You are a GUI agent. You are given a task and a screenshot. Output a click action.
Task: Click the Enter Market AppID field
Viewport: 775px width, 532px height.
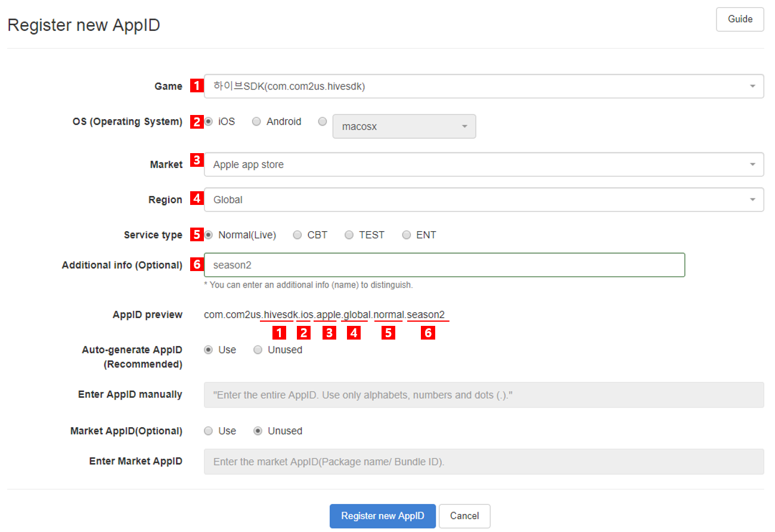coord(483,461)
